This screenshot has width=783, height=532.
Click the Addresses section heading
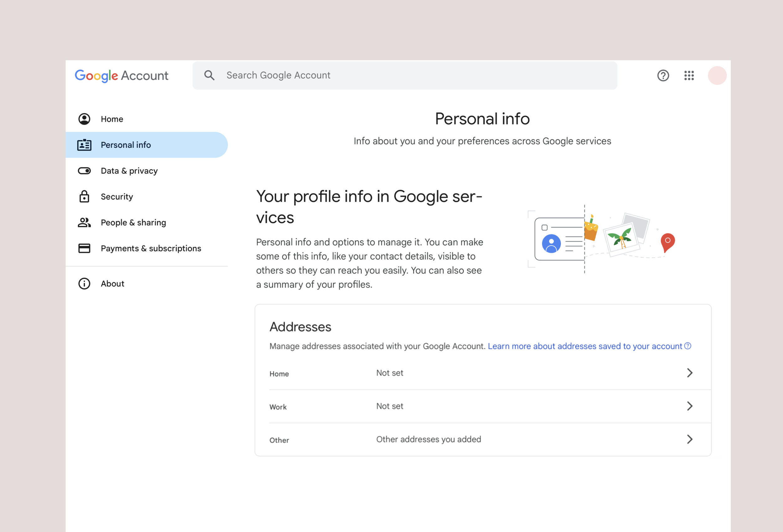300,327
